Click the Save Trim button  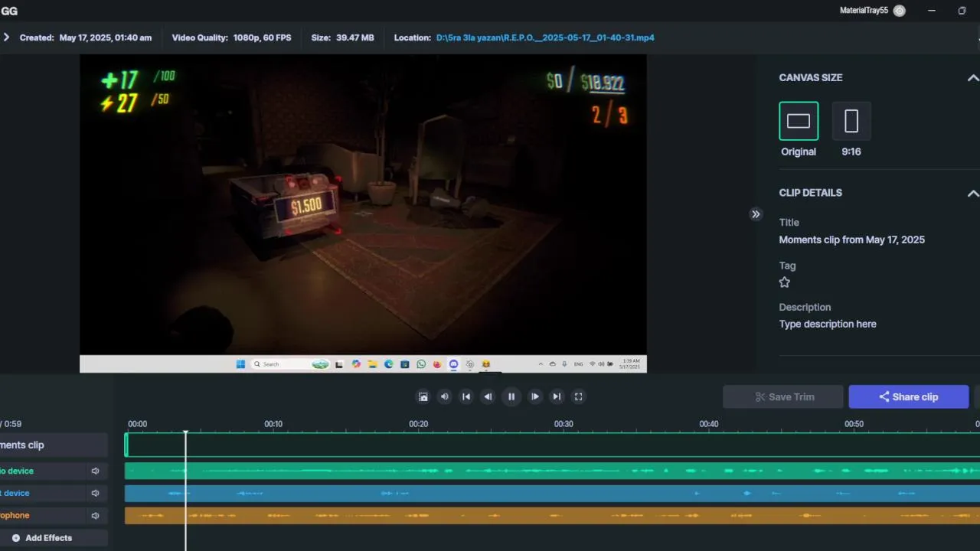point(783,396)
